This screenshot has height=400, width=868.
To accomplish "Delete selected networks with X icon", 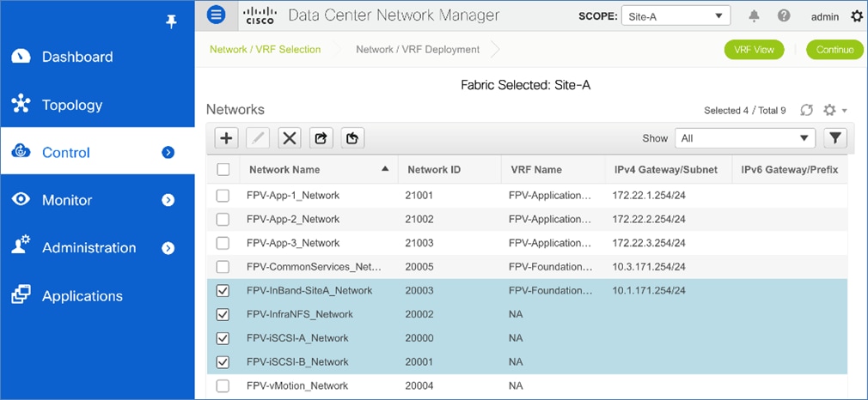I will coord(289,138).
